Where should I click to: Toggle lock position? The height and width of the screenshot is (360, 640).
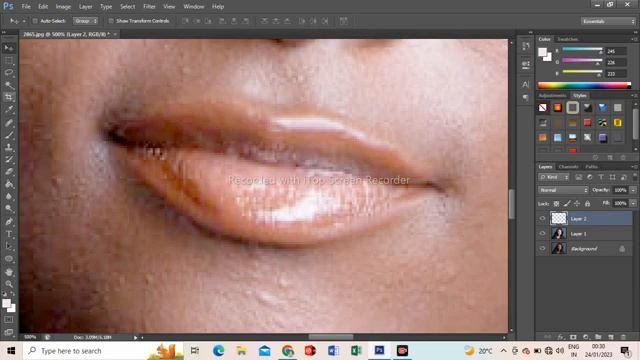(577, 203)
